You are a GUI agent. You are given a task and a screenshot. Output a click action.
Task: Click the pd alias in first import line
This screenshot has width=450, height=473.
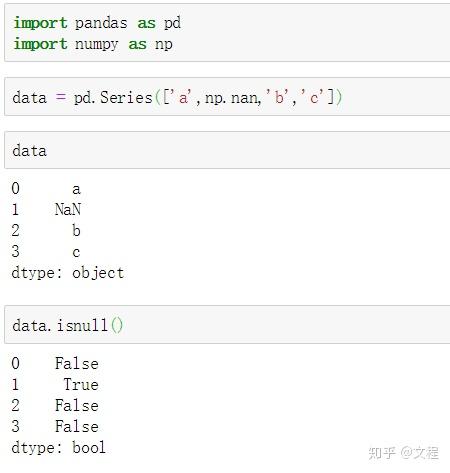(172, 24)
